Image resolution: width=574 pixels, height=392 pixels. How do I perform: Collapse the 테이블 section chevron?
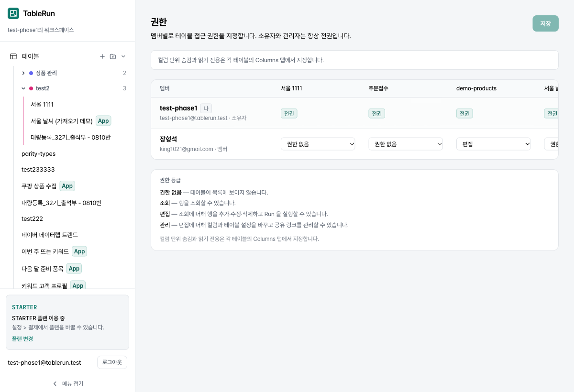tap(123, 56)
